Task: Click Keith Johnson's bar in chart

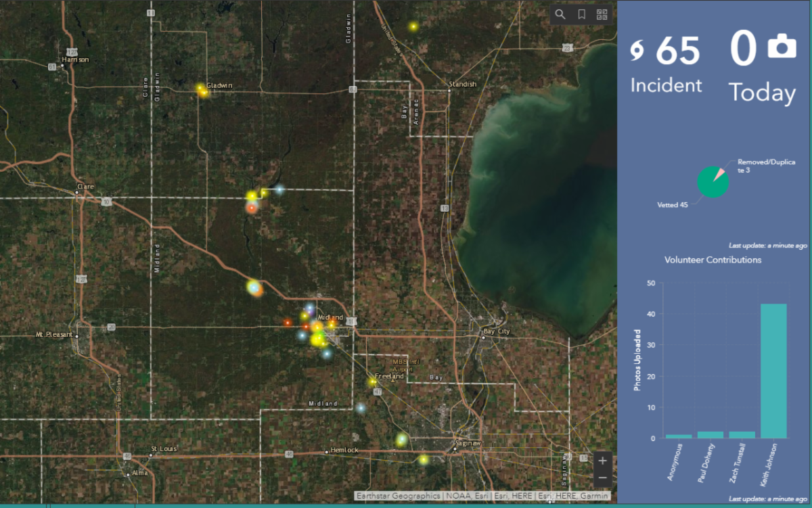Action: (773, 371)
